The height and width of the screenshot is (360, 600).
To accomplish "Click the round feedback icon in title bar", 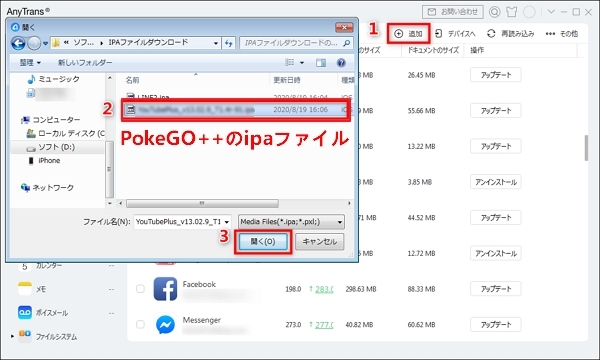I will 494,12.
